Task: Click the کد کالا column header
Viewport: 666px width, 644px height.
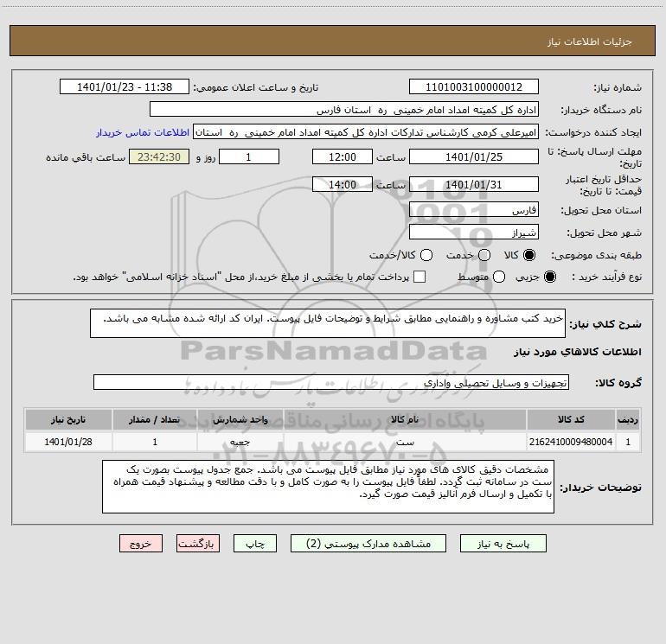Action: 571,419
